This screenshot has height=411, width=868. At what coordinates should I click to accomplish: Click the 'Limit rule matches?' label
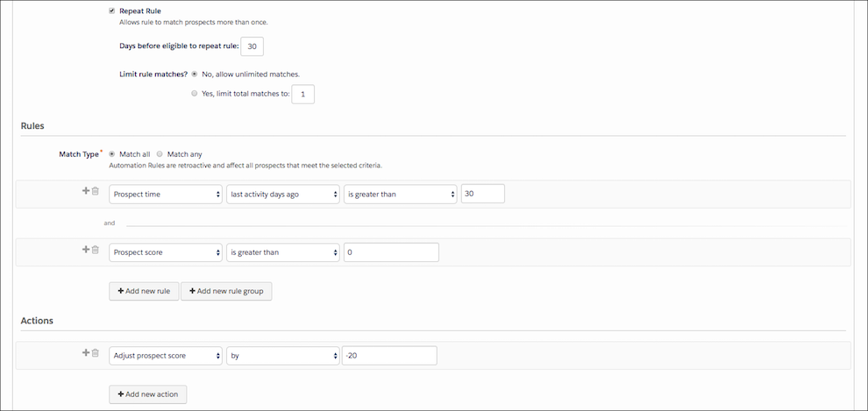click(x=154, y=74)
